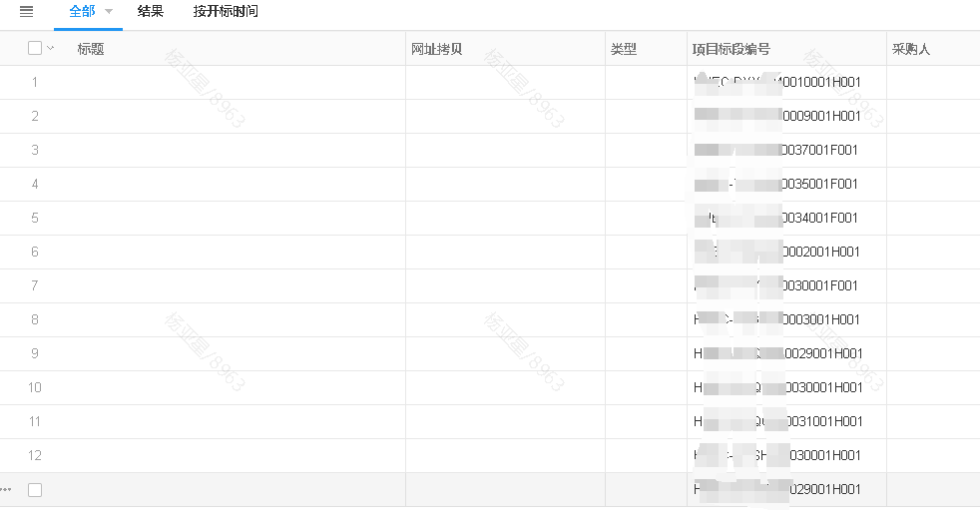
Task: Click the 网址拷贝 column header
Action: coord(437,49)
